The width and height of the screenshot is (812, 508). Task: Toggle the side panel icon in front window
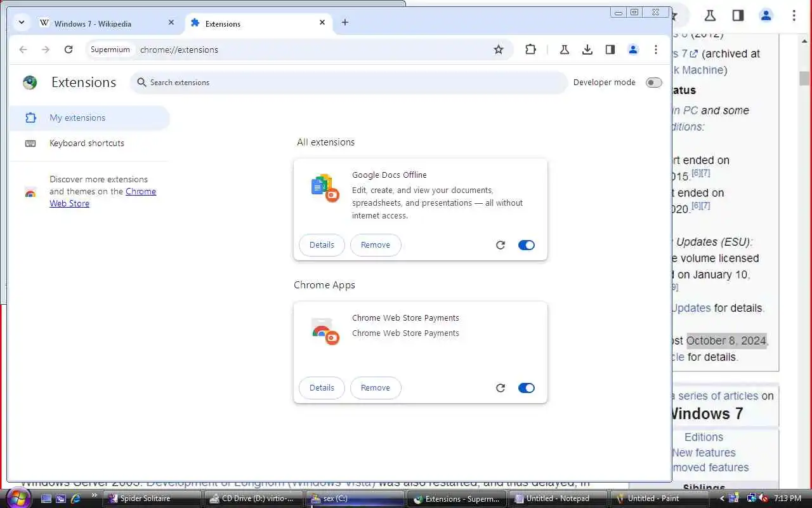tap(610, 50)
